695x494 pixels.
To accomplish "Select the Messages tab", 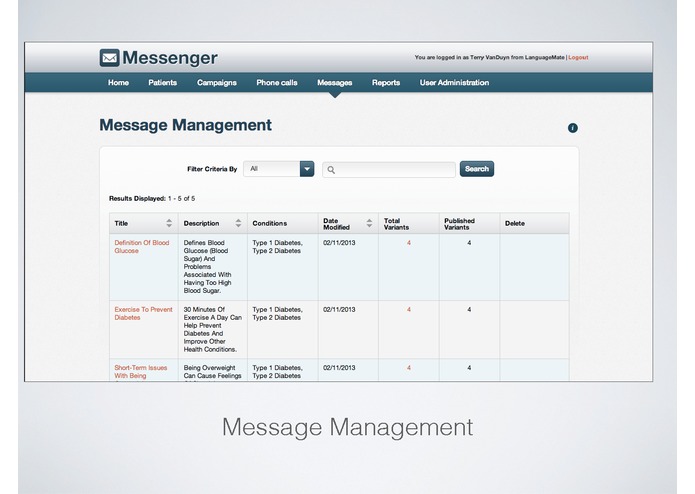I will (x=335, y=83).
